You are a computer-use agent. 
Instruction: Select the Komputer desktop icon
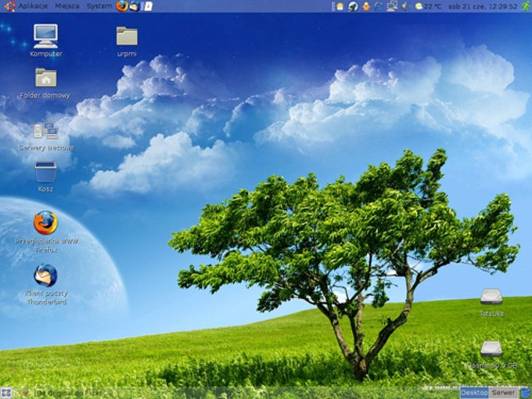pyautogui.click(x=45, y=41)
